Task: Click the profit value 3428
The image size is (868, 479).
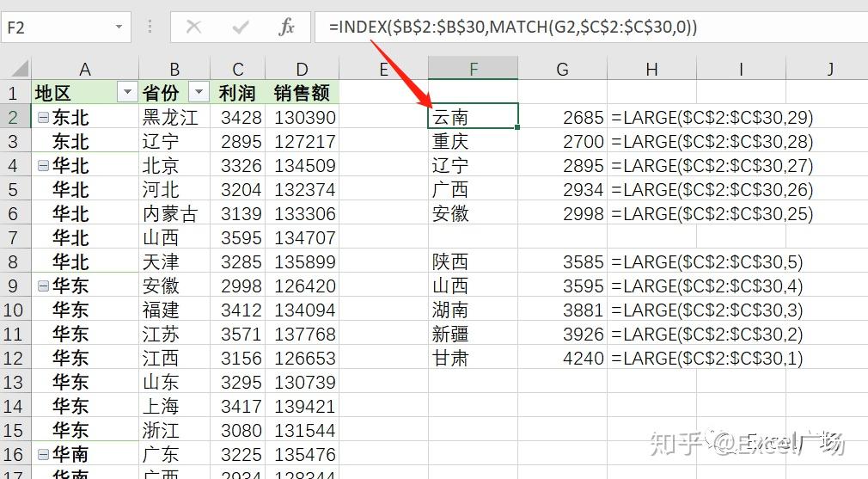Action: pyautogui.click(x=241, y=118)
